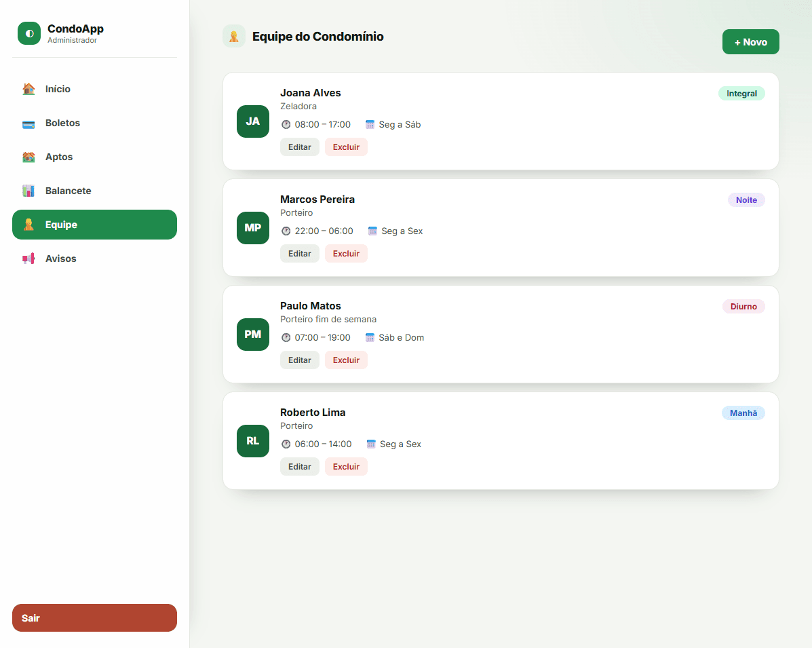Add a new team member with + Novo

click(751, 42)
